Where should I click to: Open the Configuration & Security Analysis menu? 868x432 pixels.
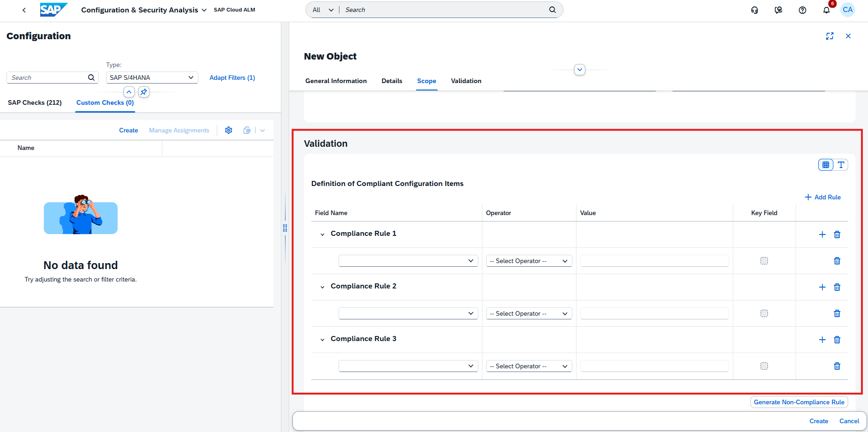coord(144,10)
